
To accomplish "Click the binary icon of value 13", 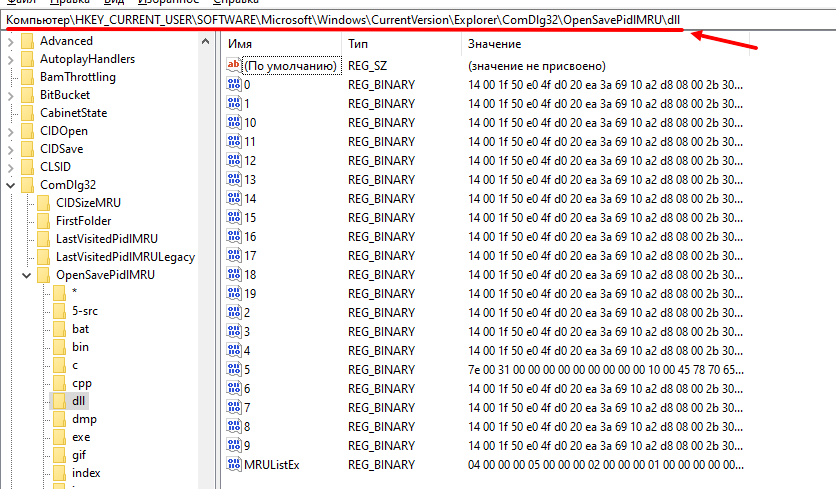I will pos(234,180).
